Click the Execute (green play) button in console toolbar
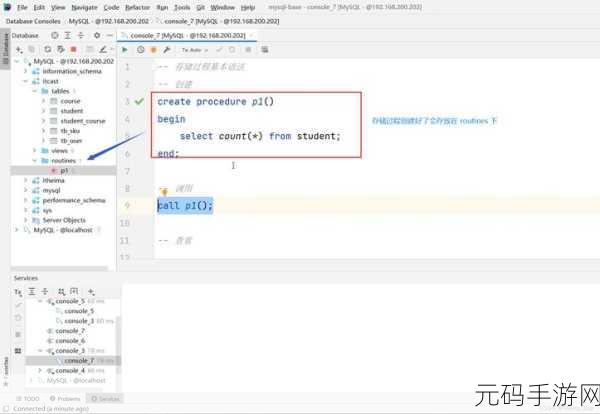 pos(124,50)
